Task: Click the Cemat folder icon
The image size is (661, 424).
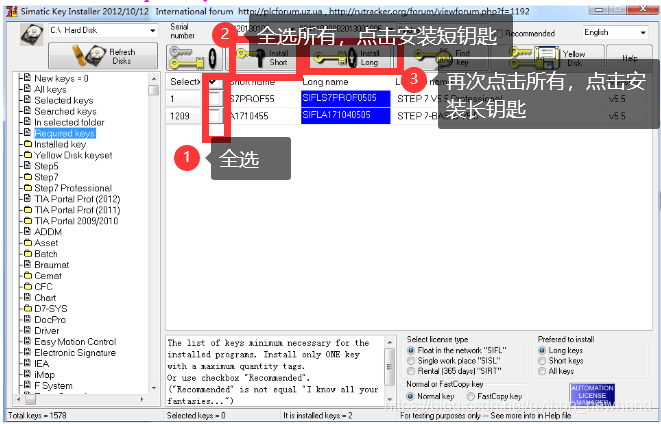Action: [x=28, y=275]
